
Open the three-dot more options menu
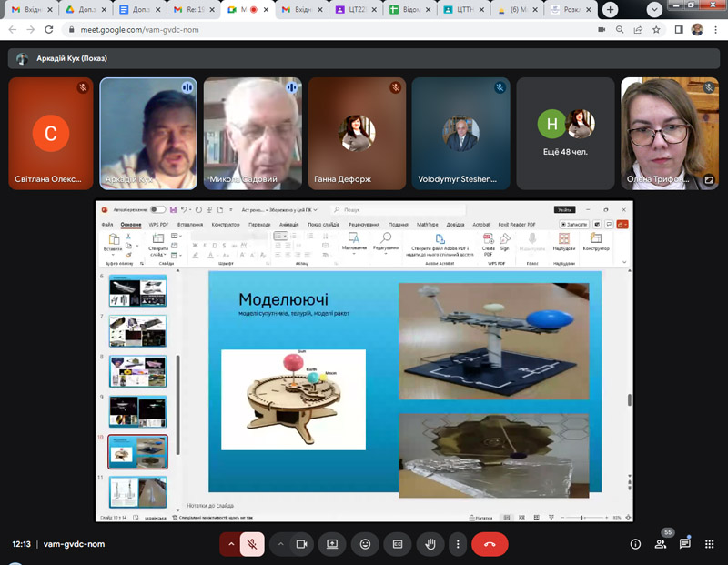pos(458,544)
